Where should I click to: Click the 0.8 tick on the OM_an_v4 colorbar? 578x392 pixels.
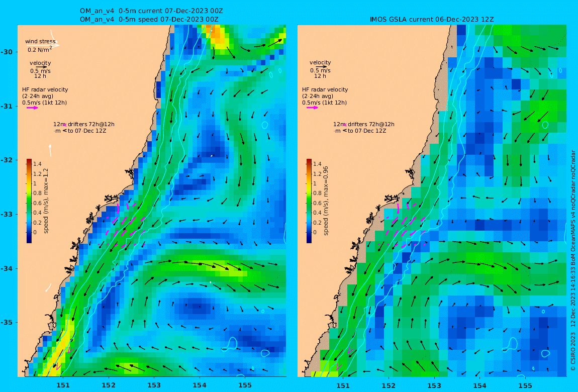37,193
